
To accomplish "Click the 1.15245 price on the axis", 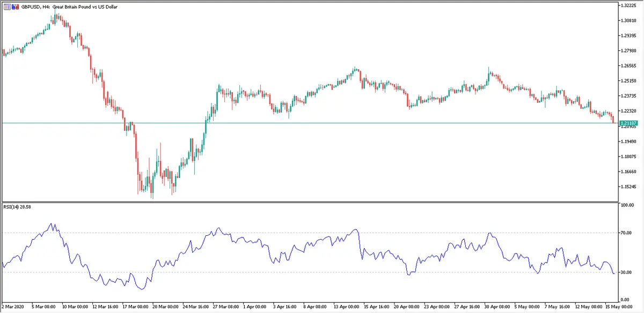I will 628,187.
